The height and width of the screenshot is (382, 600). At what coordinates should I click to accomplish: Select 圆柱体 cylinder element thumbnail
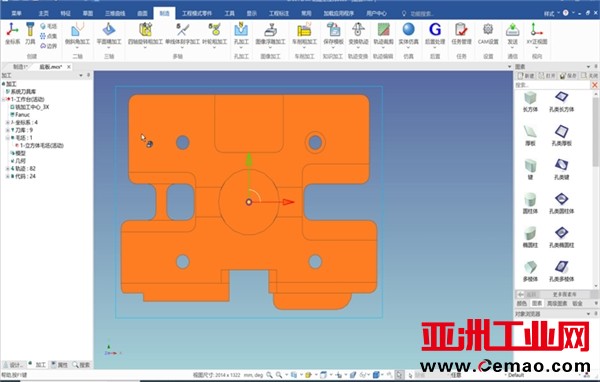[x=530, y=203]
